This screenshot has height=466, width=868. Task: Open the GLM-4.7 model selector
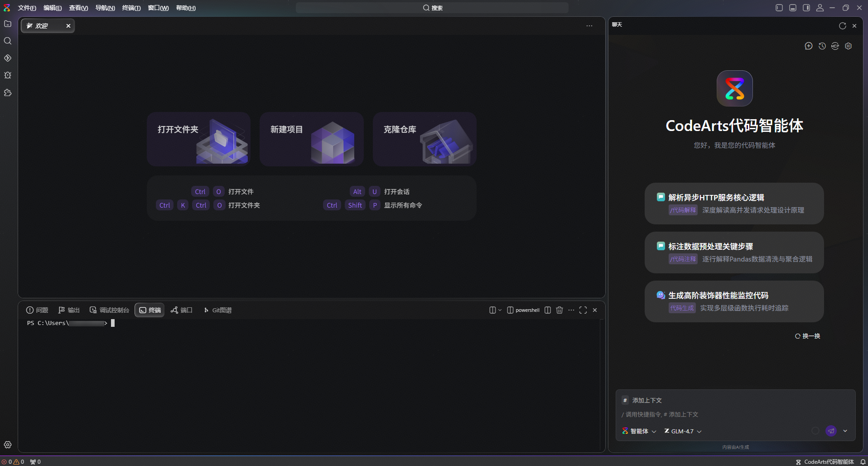[683, 431]
